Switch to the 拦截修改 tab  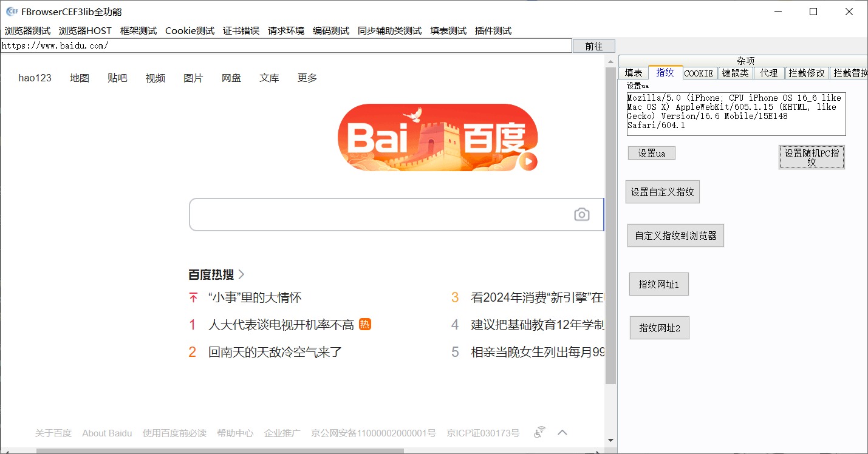coord(807,73)
